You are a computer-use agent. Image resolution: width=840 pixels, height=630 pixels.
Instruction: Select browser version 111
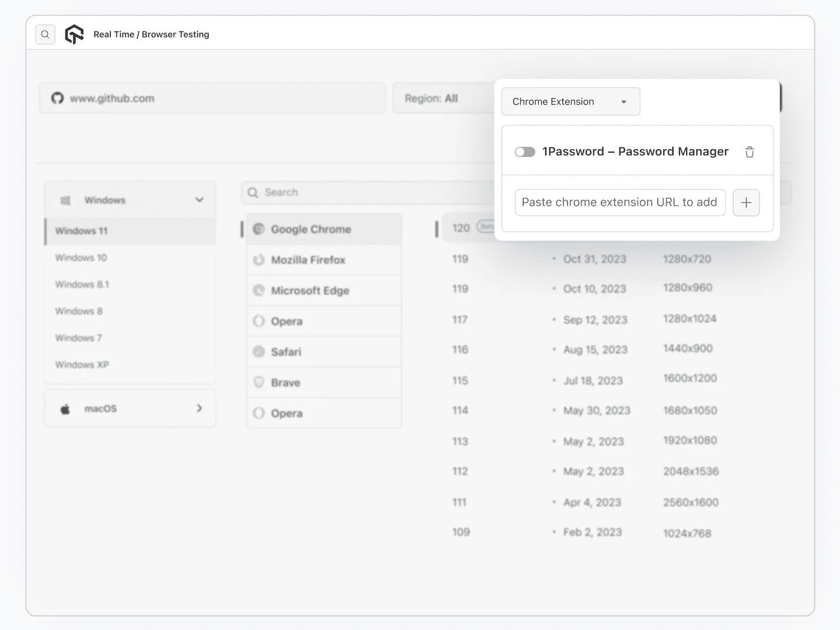pos(460,502)
